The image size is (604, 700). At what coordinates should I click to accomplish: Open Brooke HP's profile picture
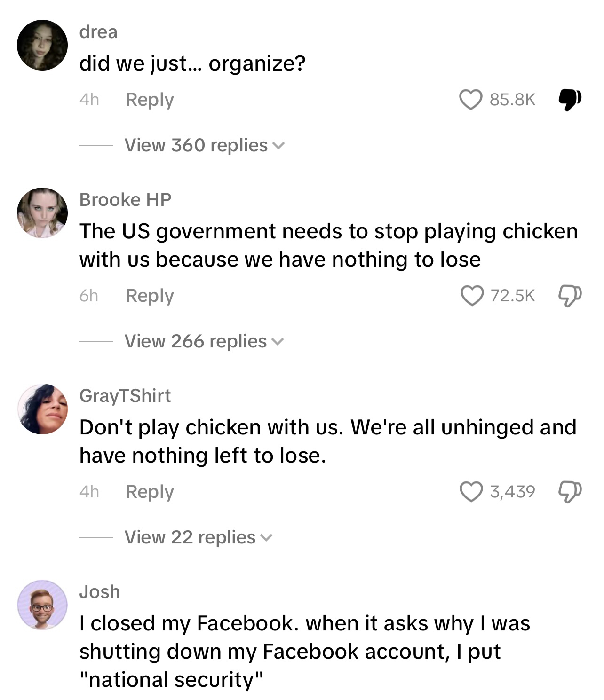pos(42,213)
